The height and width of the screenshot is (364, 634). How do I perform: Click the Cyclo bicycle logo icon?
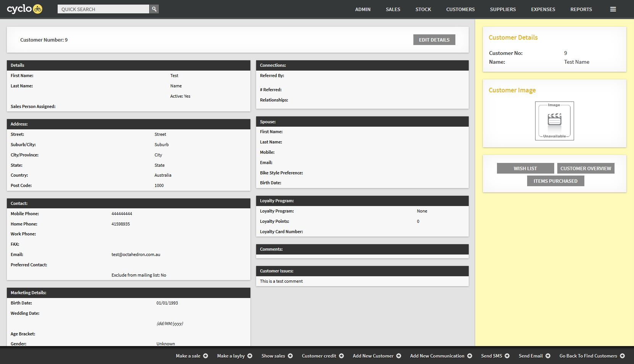(37, 9)
